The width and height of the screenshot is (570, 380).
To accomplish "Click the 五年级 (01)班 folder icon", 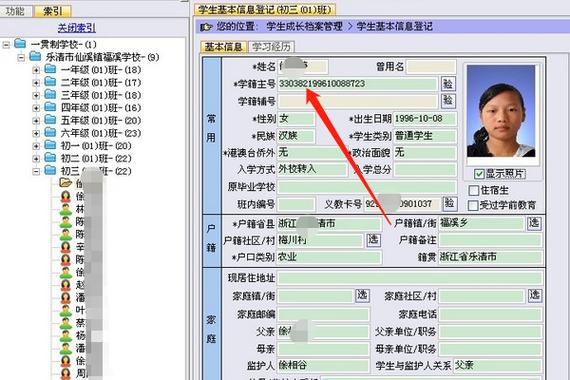I will click(x=50, y=120).
